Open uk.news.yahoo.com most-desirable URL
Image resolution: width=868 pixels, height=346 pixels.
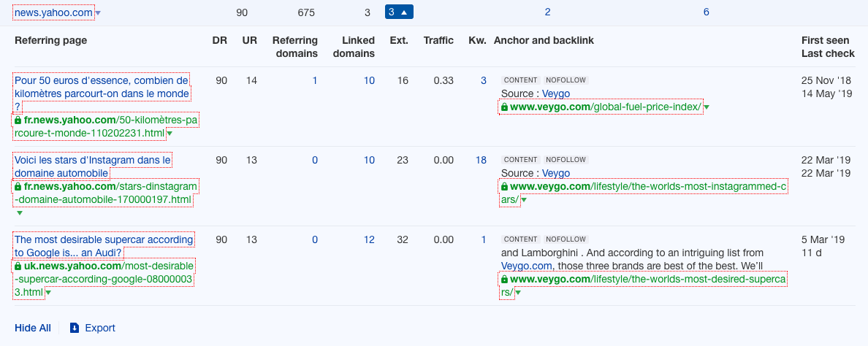pyautogui.click(x=104, y=279)
